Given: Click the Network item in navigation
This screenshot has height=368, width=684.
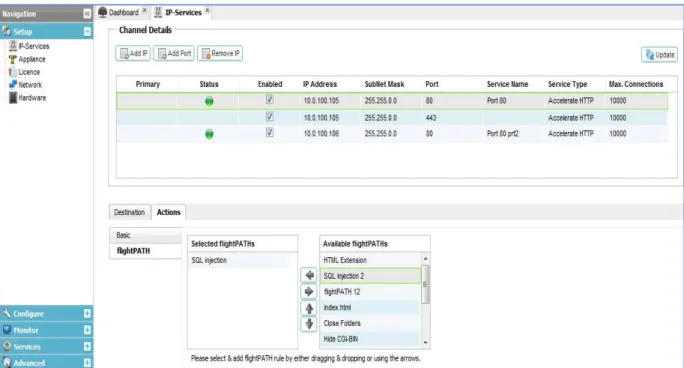Looking at the screenshot, I should tap(30, 85).
